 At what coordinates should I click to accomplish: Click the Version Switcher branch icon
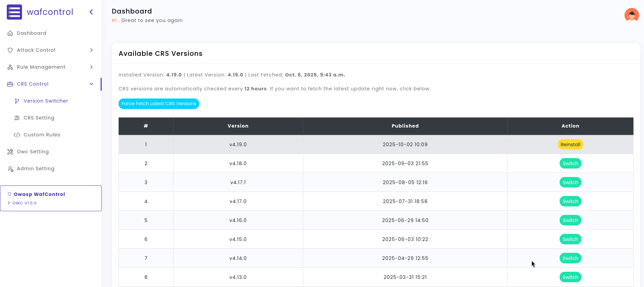(x=17, y=101)
